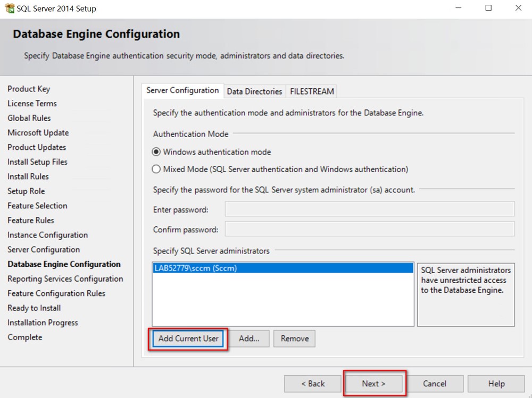Click Reporting Services Configuration step in sidebar
The image size is (532, 398).
tap(65, 278)
